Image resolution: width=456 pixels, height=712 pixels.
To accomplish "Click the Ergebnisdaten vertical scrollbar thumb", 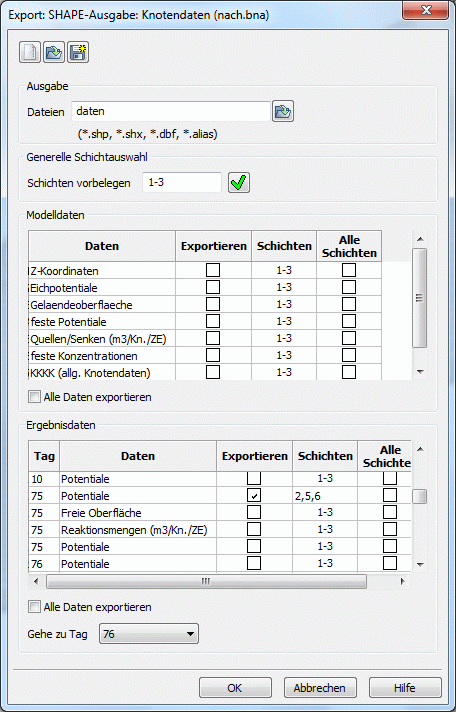I will [420, 496].
